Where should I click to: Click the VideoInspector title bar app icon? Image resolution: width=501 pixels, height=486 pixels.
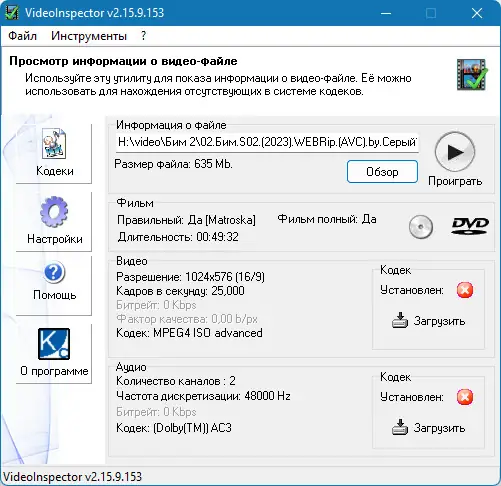(12, 13)
